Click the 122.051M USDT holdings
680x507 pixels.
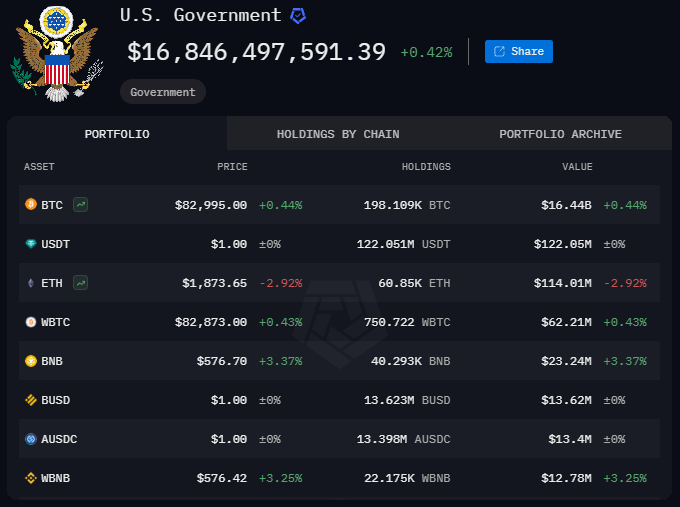point(403,244)
